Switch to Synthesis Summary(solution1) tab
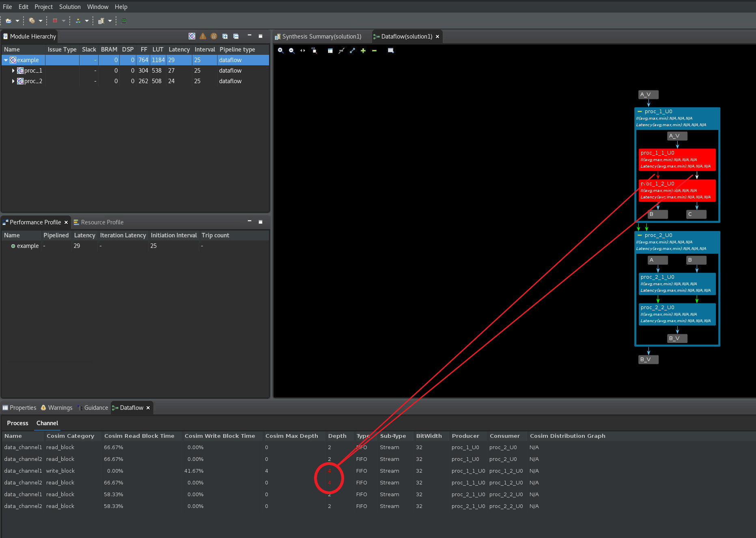This screenshot has height=538, width=756. (318, 37)
